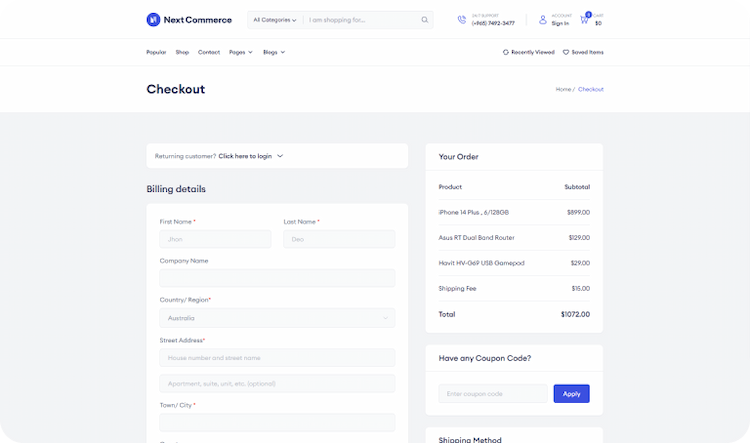Click into the First Name field

[215, 239]
